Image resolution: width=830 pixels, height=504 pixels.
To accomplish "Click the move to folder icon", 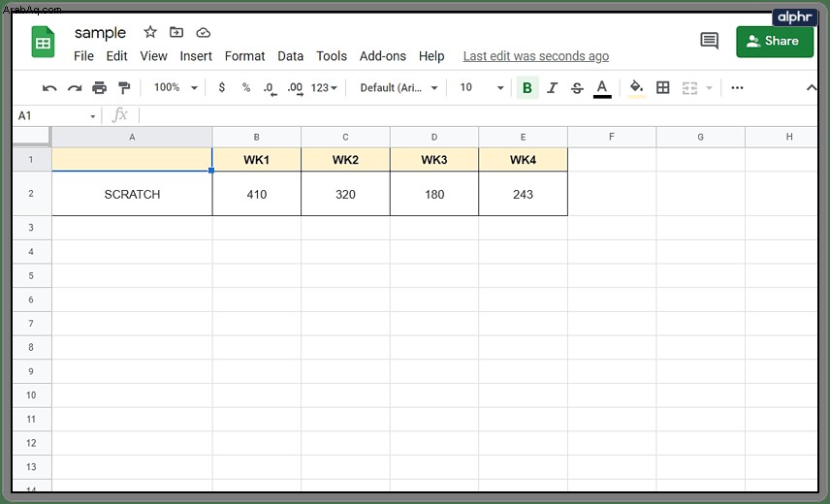I will tap(176, 32).
